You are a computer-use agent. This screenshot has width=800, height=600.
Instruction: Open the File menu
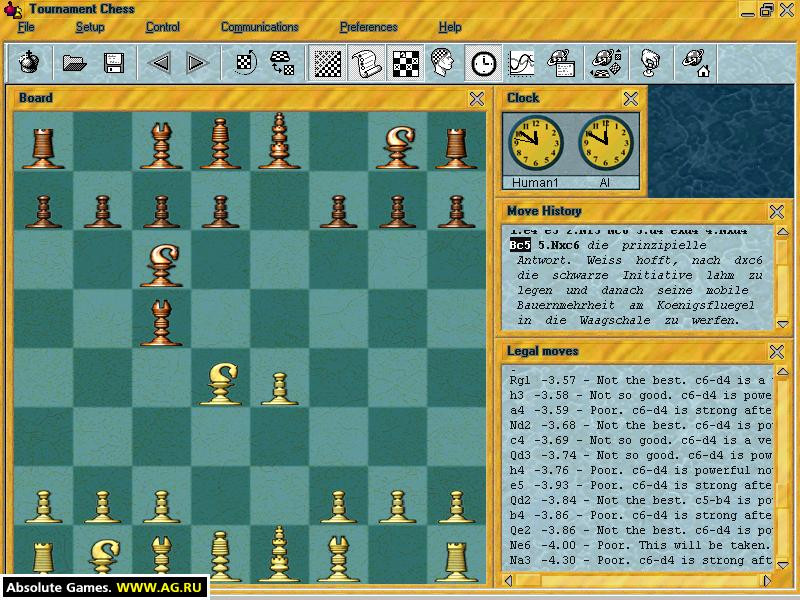coord(26,27)
